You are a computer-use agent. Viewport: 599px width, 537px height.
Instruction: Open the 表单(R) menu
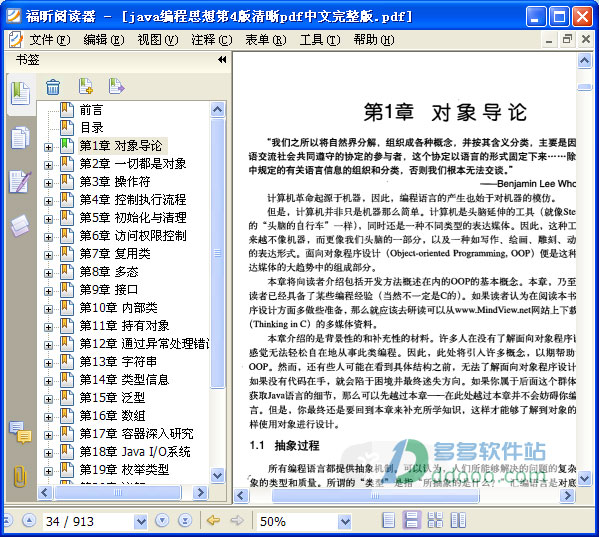(x=266, y=40)
